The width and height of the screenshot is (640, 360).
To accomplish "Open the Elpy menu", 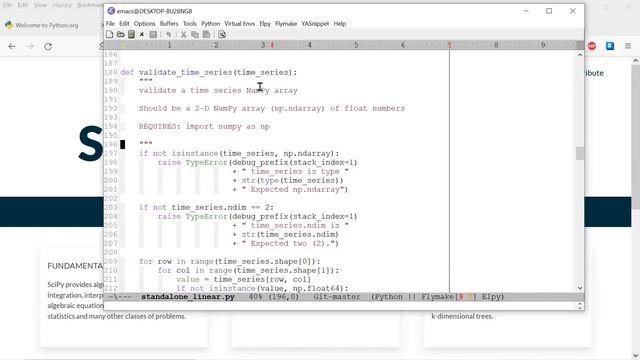I will point(265,24).
